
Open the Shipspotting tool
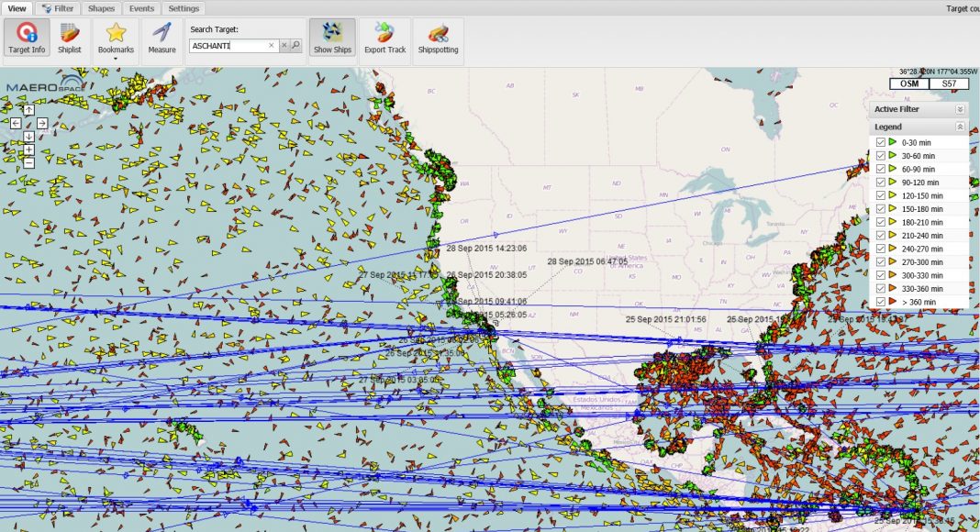(x=438, y=39)
